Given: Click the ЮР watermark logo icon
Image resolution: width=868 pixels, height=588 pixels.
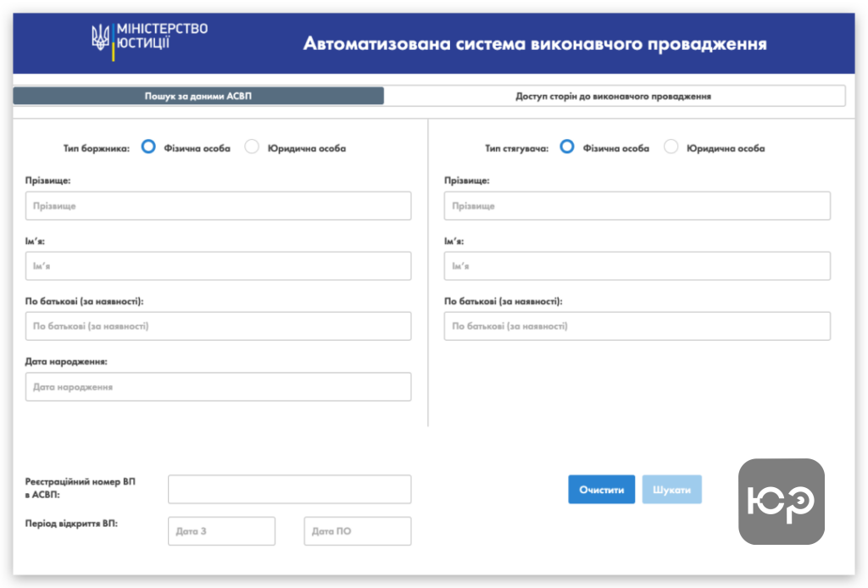Looking at the screenshot, I should click(781, 501).
